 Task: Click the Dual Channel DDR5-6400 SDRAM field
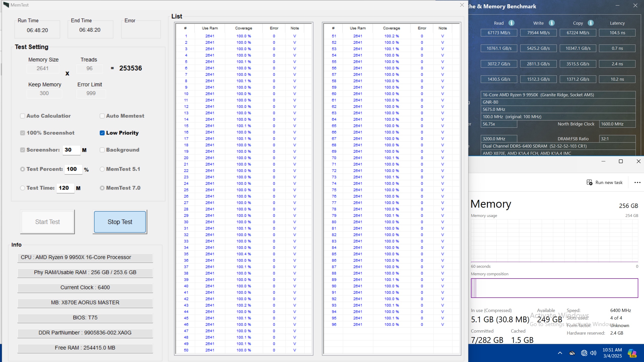pyautogui.click(x=558, y=146)
